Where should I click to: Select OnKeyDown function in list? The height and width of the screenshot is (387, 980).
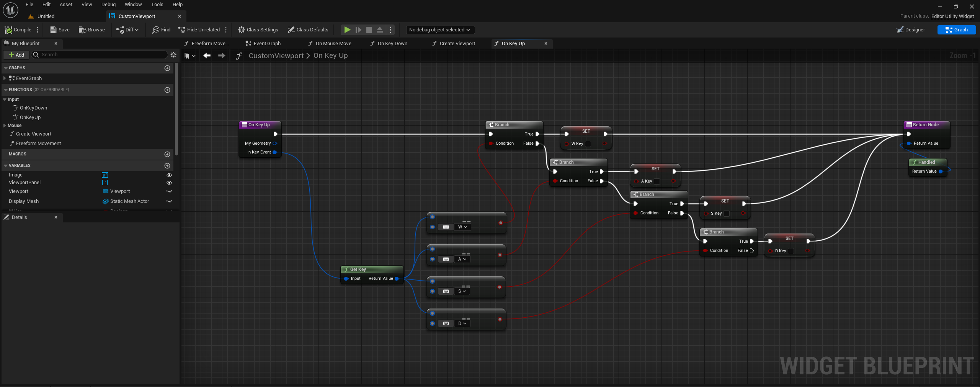tap(33, 108)
